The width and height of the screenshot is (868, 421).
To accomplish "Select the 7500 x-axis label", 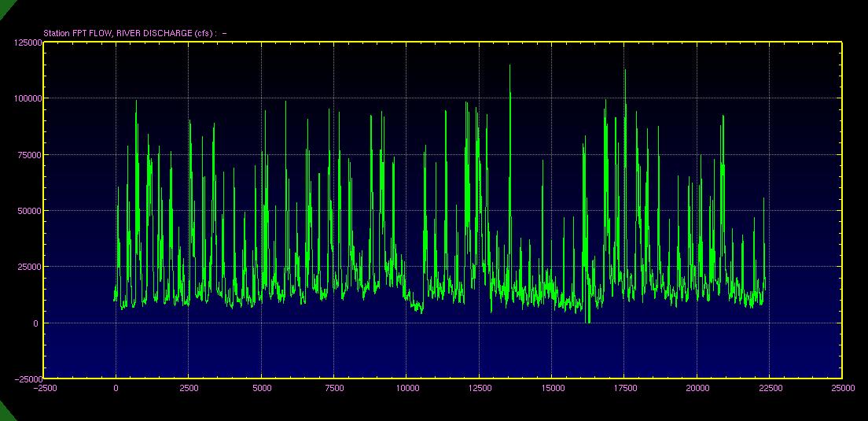I will click(x=334, y=388).
